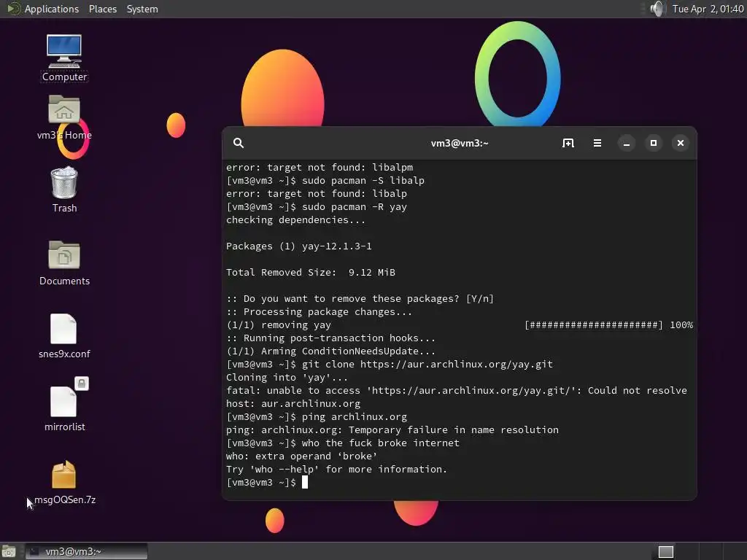Open the System menu
This screenshot has height=560, width=747.
point(142,9)
